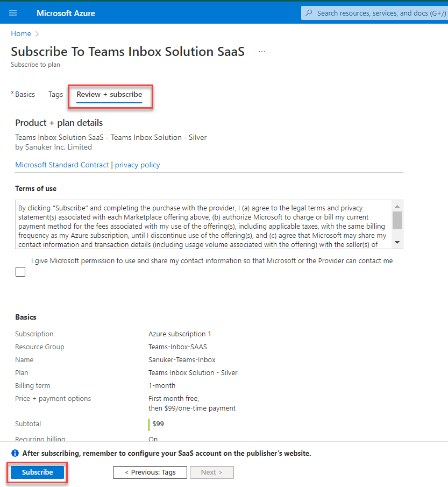448x487 pixels.
Task: Click 'then $99/one-time payment' text
Action: tap(192, 408)
